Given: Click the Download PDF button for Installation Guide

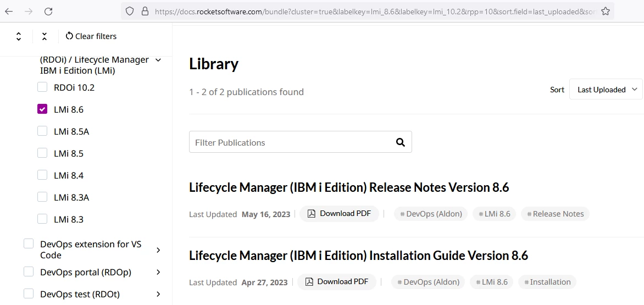Looking at the screenshot, I should click(337, 281).
